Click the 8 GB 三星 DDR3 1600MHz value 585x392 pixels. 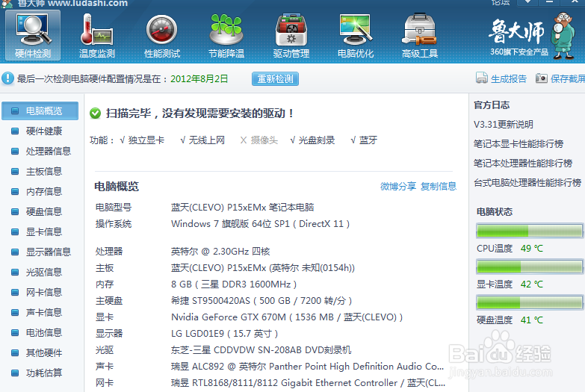point(234,284)
